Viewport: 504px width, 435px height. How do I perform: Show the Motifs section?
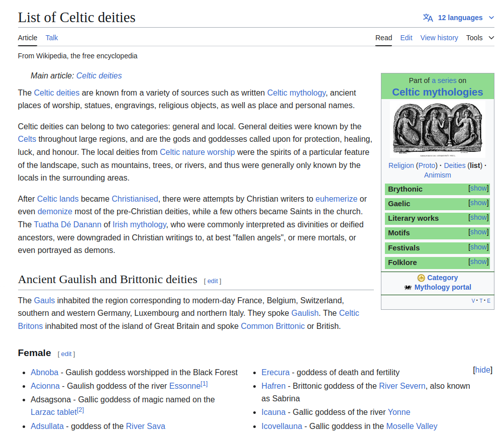478,232
